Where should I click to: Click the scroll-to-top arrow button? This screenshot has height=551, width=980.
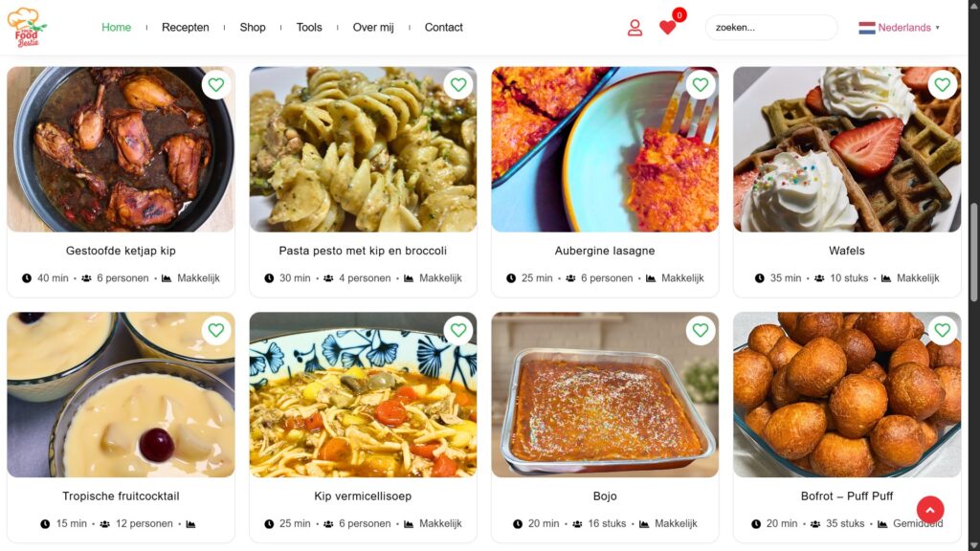coord(930,510)
